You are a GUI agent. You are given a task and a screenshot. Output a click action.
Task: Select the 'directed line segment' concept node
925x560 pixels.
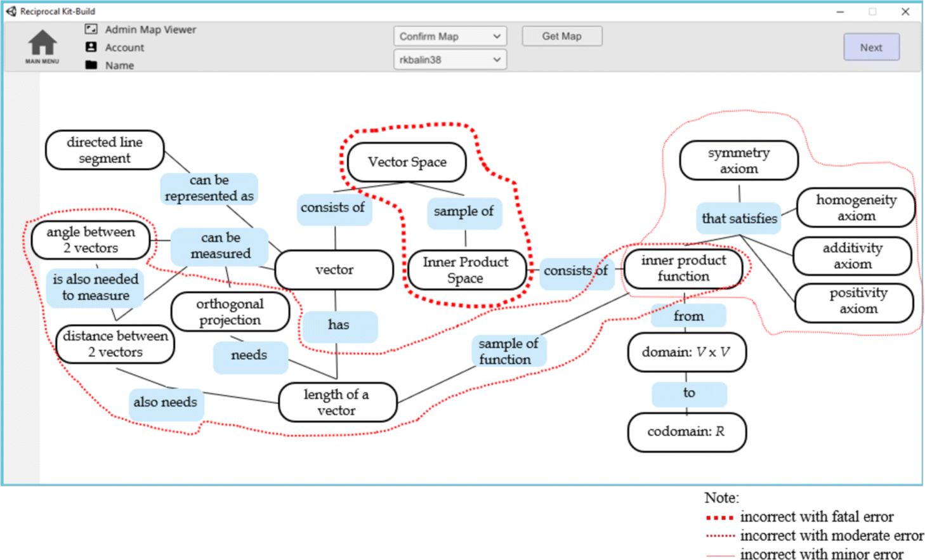pos(105,150)
